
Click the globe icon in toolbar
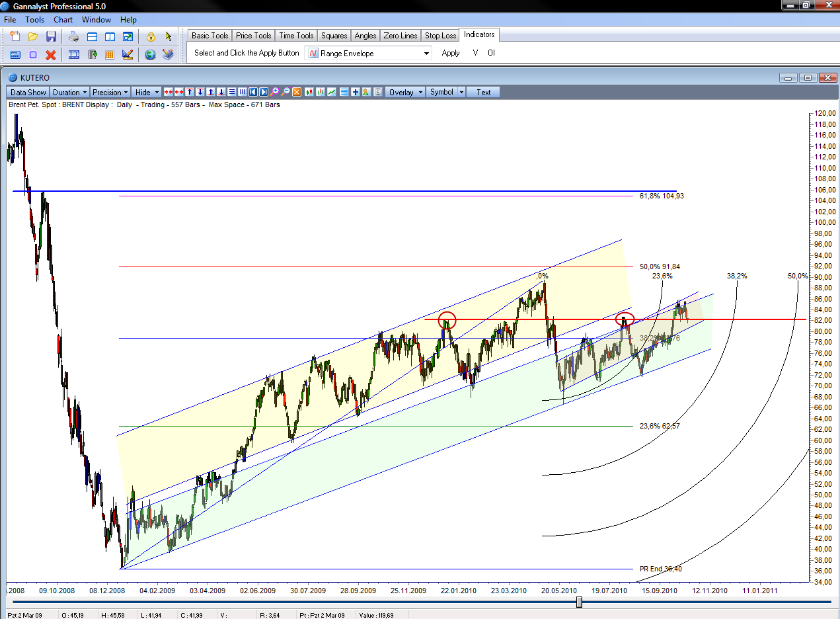click(150, 54)
